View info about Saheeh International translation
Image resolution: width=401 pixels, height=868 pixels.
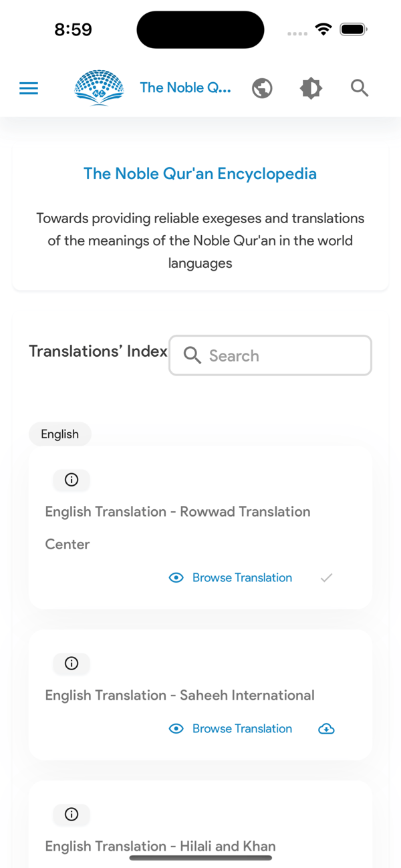click(x=72, y=664)
